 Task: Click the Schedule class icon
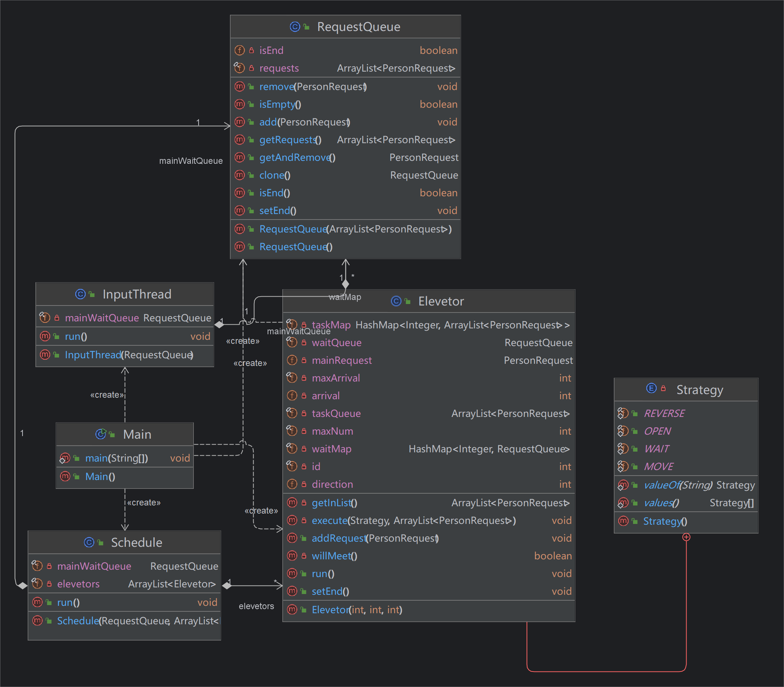pyautogui.click(x=89, y=542)
